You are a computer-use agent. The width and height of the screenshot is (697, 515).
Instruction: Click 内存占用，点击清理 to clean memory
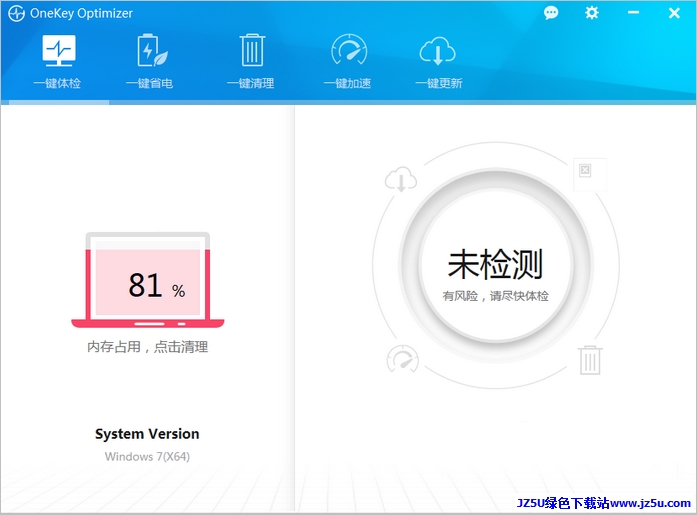pyautogui.click(x=148, y=347)
